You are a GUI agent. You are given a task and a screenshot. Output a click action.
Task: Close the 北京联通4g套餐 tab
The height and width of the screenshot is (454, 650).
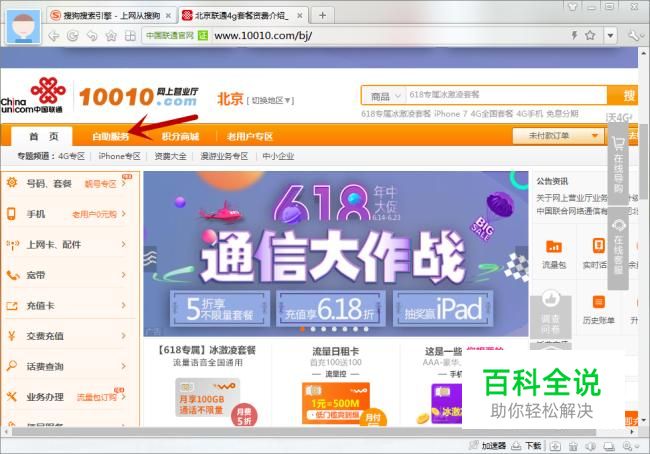[300, 16]
